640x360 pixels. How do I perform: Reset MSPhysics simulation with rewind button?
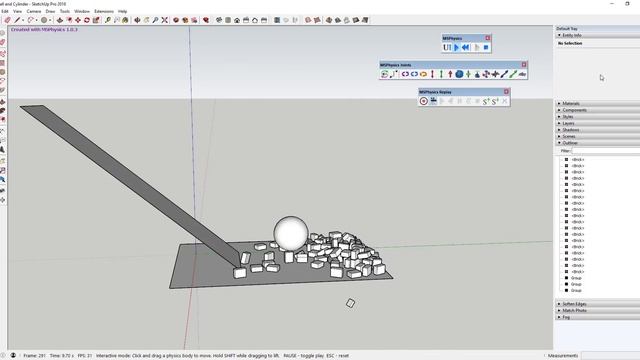coord(465,47)
